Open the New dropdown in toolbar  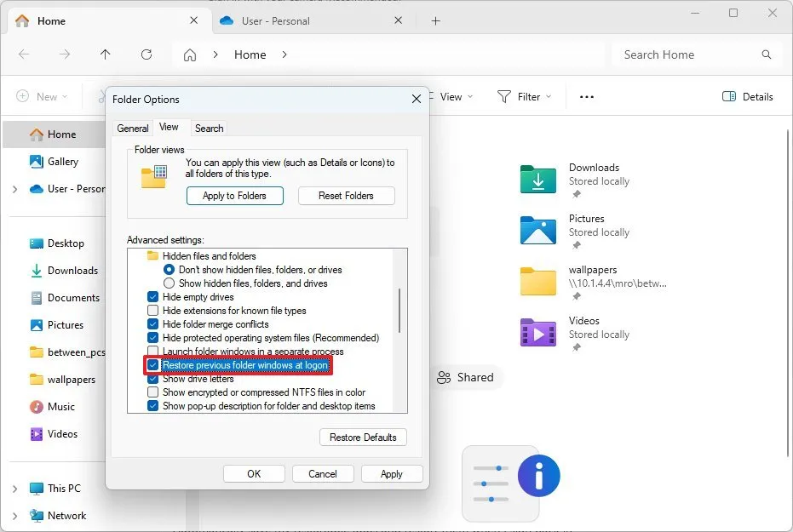click(42, 96)
